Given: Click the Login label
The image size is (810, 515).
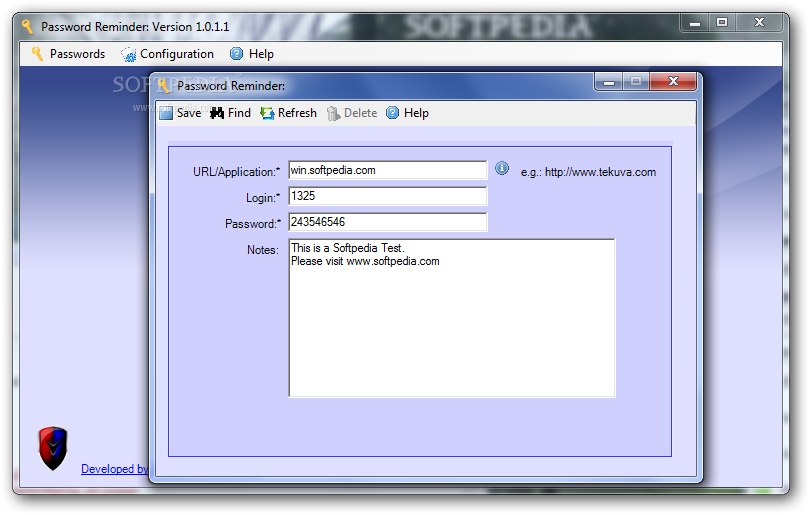Looking at the screenshot, I should point(263,198).
